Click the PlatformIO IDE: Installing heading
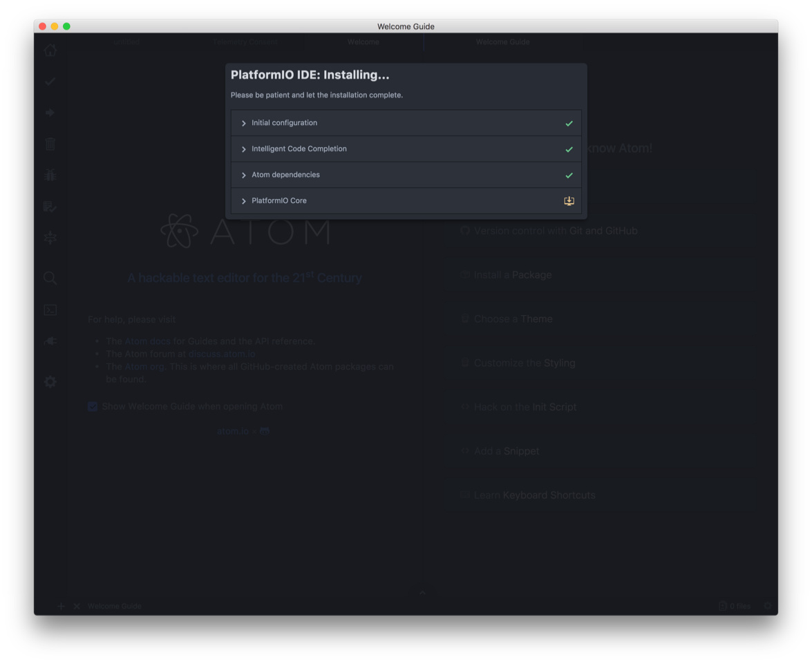 (x=310, y=75)
